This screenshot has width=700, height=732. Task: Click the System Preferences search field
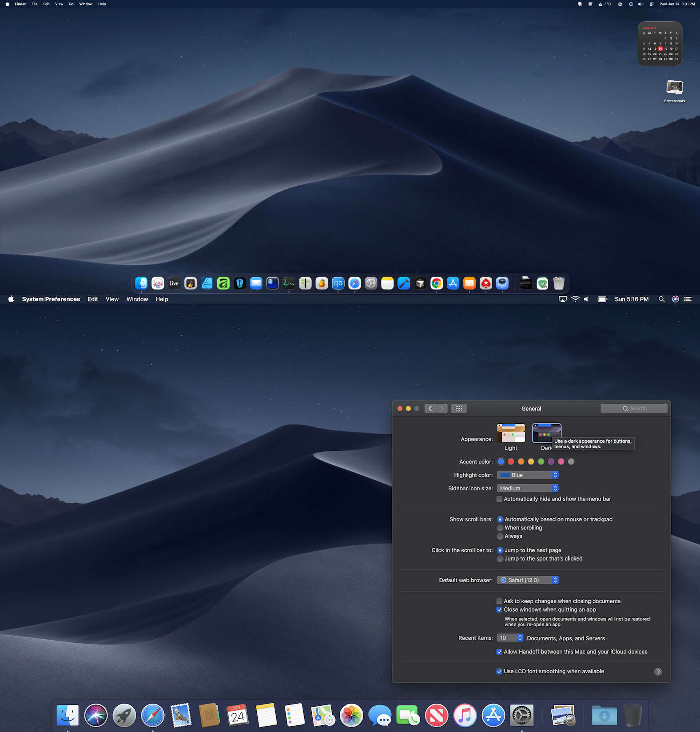point(634,409)
